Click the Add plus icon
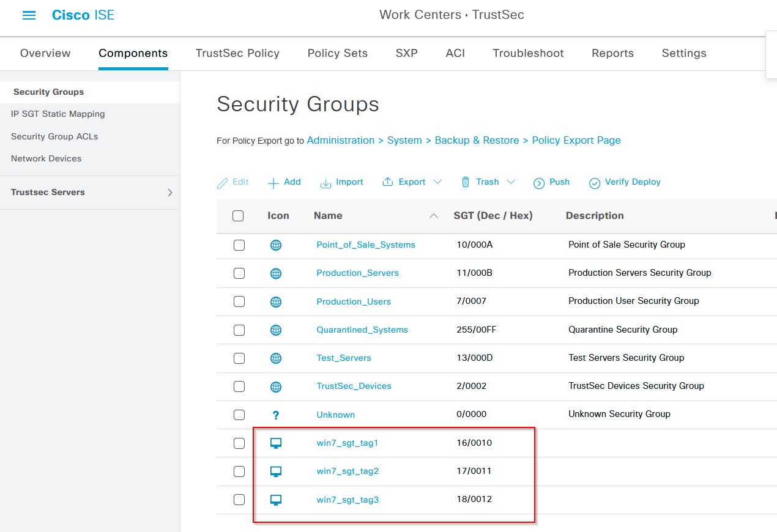The image size is (777, 532). pyautogui.click(x=273, y=183)
